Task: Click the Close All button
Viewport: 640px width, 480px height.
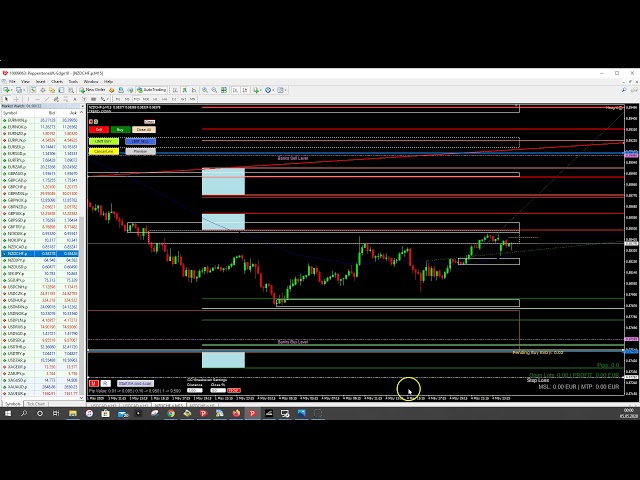Action: (x=144, y=129)
